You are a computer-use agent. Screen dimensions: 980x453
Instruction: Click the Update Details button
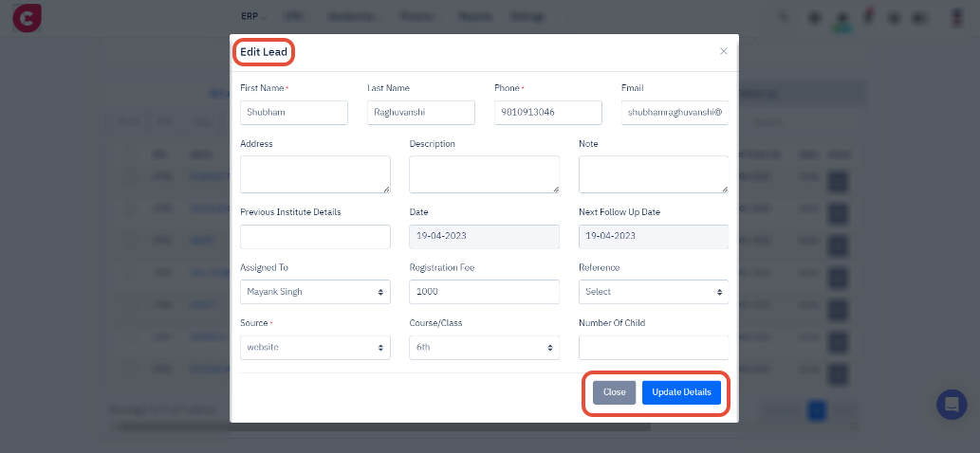[681, 392]
